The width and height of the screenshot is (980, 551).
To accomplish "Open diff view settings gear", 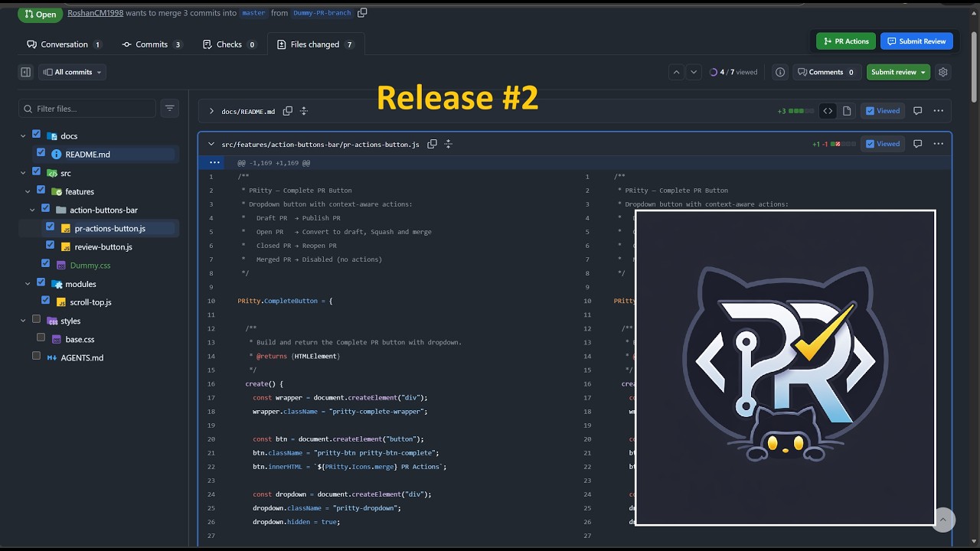I will [943, 72].
